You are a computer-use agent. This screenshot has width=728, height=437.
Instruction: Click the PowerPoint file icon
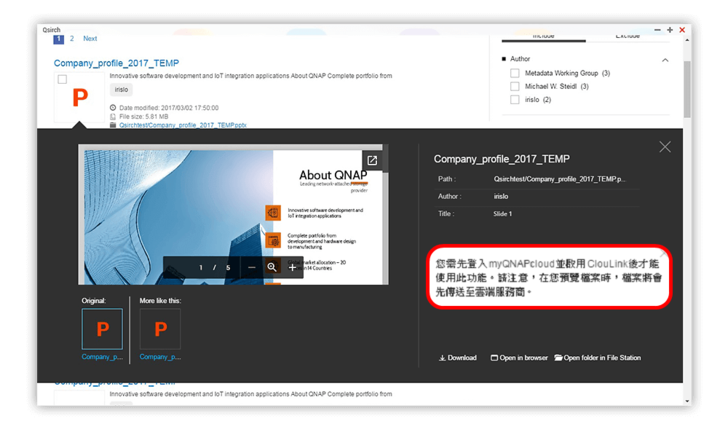[80, 98]
